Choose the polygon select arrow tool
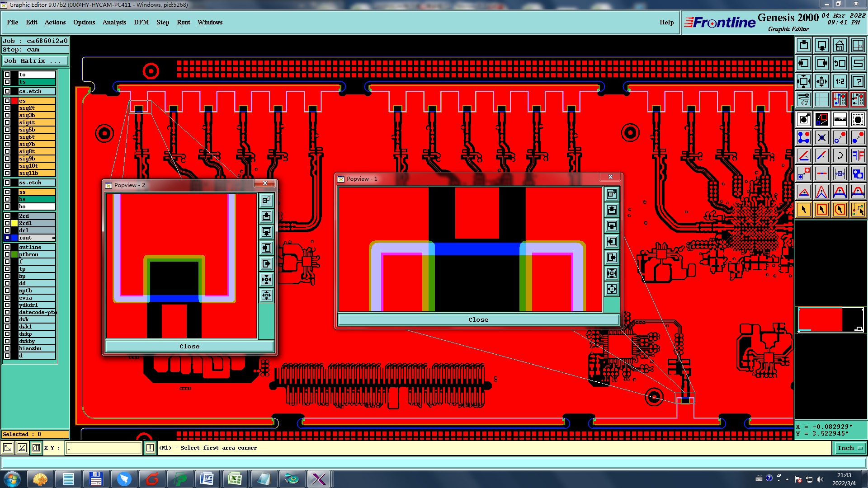Image resolution: width=868 pixels, height=488 pixels. point(840,210)
